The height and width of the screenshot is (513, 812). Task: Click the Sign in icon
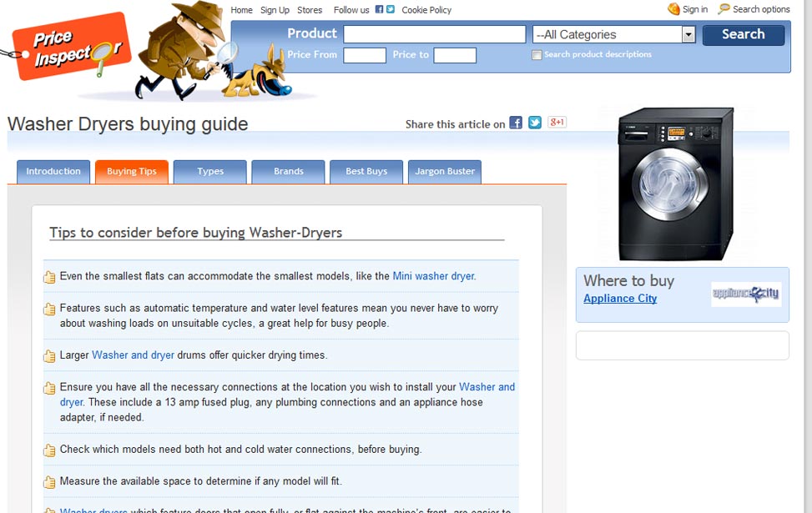click(x=673, y=9)
